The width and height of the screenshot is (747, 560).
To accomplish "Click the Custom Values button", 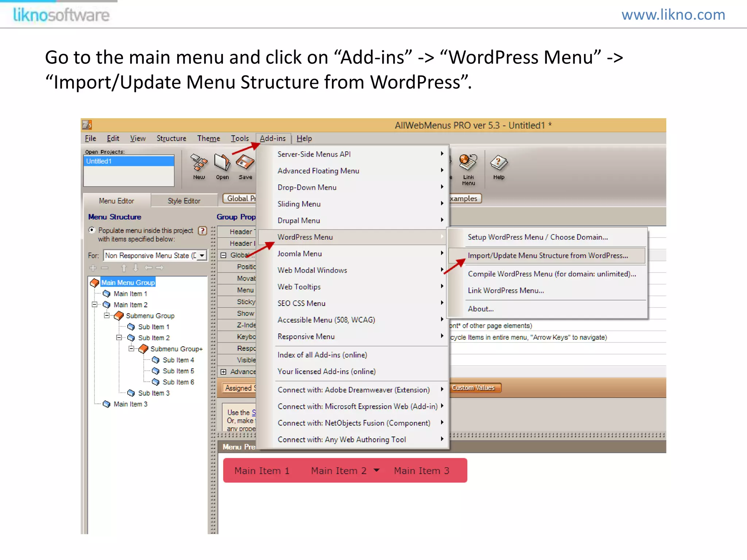I will [475, 388].
